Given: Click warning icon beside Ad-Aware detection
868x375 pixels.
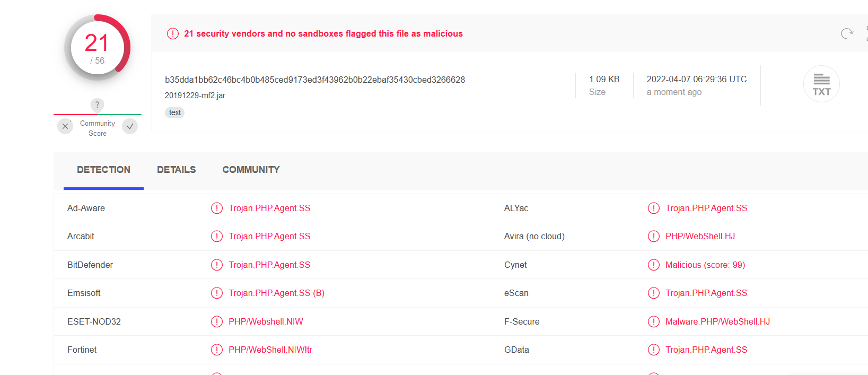Looking at the screenshot, I should [217, 208].
